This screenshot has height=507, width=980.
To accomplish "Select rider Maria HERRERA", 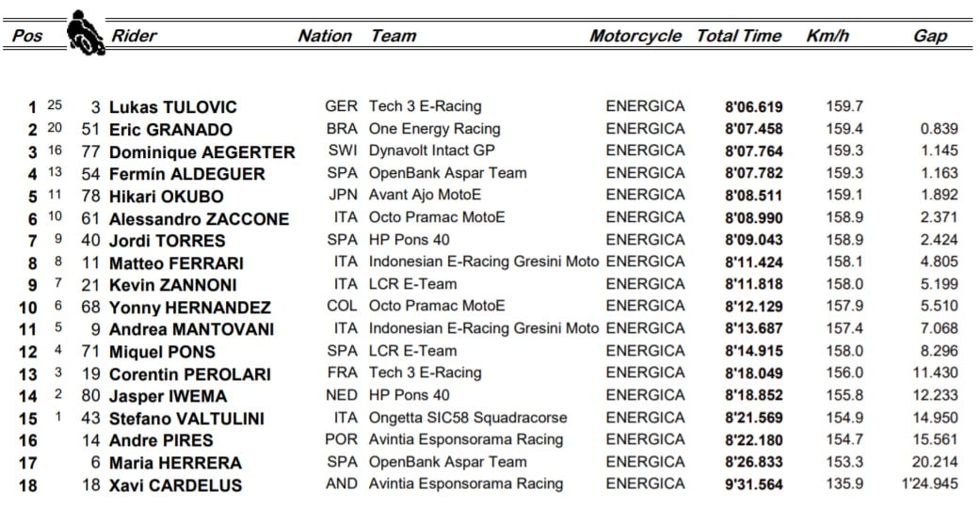I will [175, 463].
